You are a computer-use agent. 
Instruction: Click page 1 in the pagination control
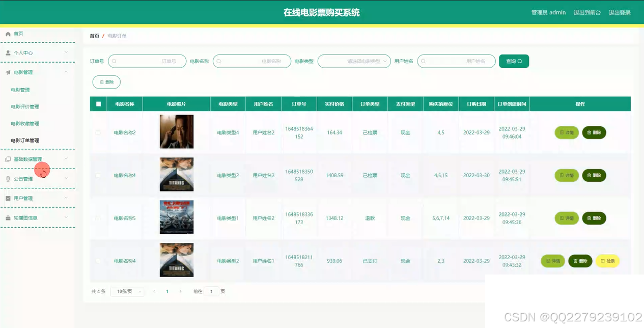[x=167, y=291]
